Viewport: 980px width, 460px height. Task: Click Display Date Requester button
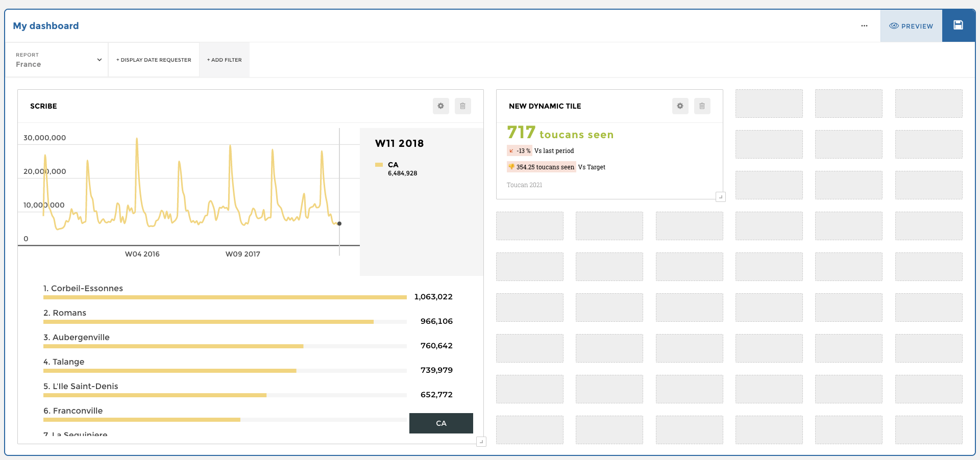coord(154,60)
